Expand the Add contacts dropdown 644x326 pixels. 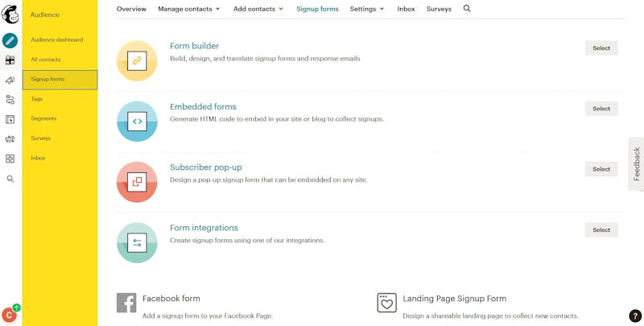pyautogui.click(x=258, y=9)
